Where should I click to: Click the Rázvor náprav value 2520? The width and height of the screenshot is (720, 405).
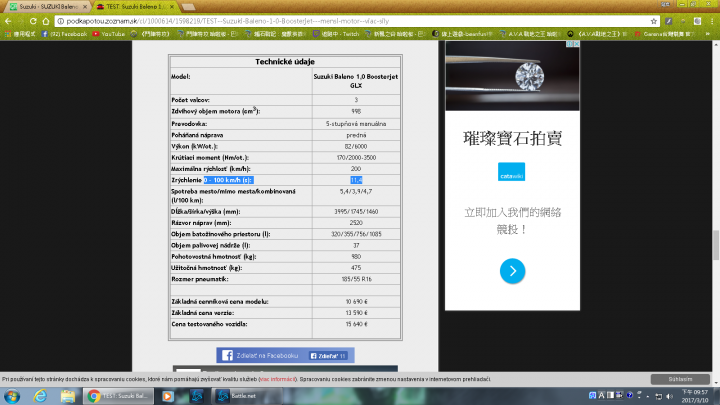pos(356,223)
